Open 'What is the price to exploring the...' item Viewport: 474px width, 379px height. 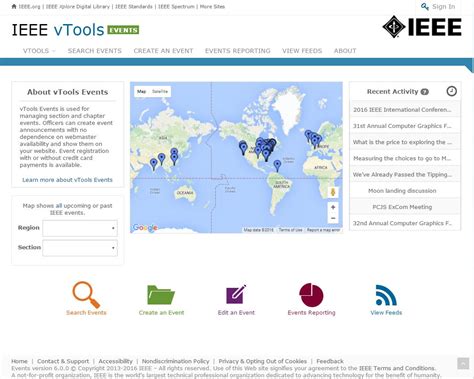coord(405,142)
